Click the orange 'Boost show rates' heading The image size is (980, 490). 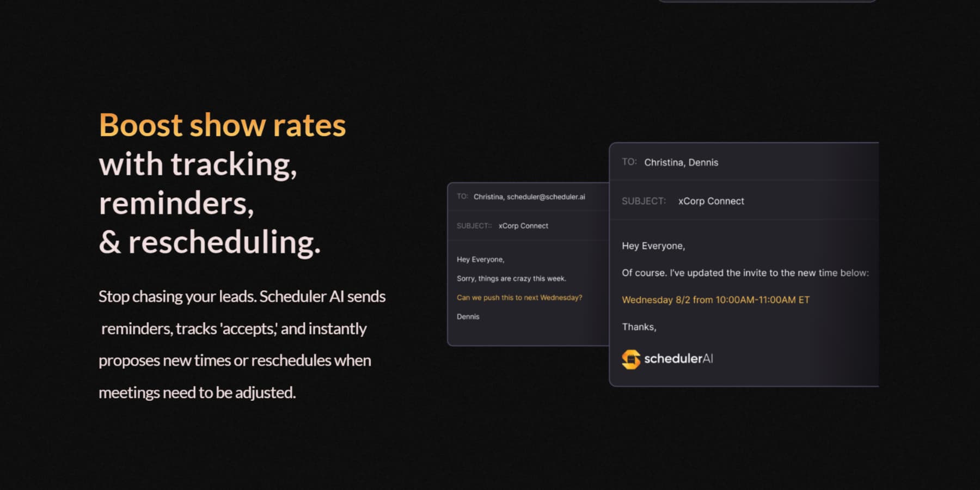(222, 125)
